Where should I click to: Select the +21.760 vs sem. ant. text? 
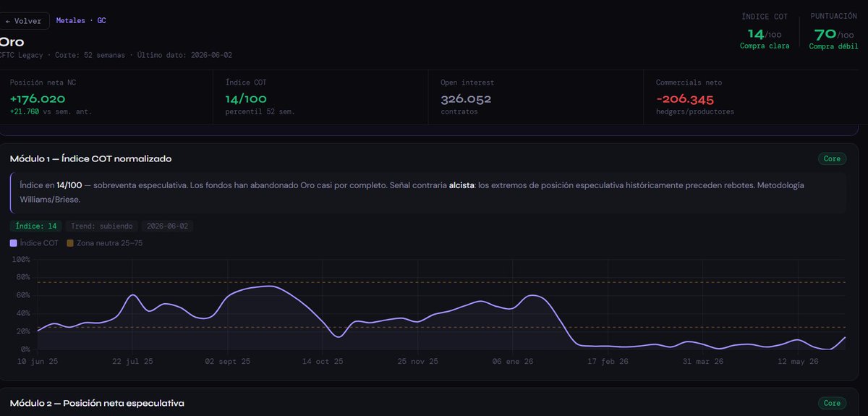tap(51, 111)
